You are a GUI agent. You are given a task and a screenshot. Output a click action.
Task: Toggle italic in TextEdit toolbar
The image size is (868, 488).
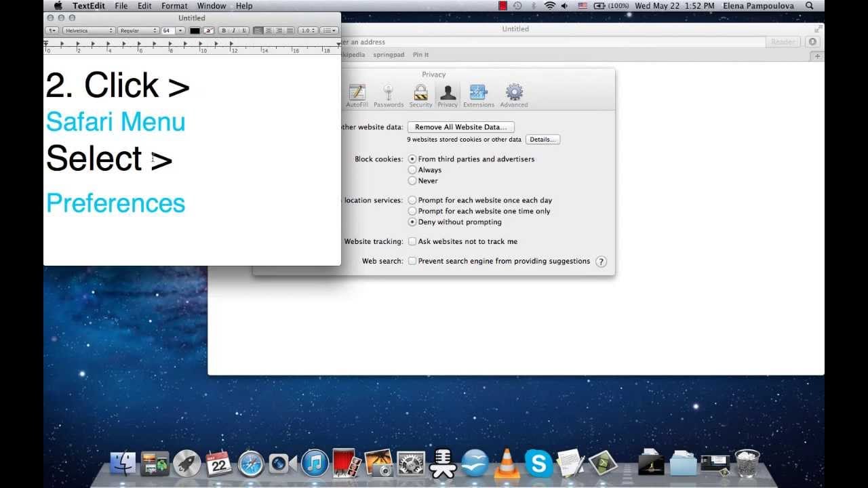click(233, 30)
